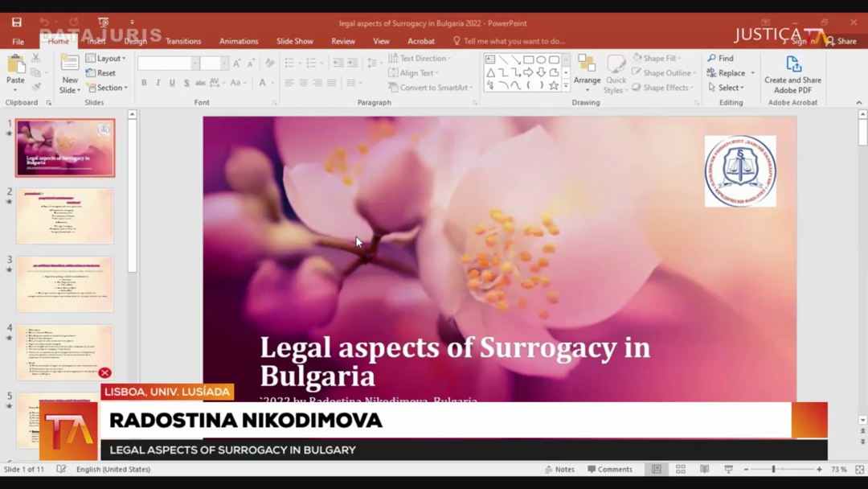Open the Section dropdown

[x=106, y=88]
